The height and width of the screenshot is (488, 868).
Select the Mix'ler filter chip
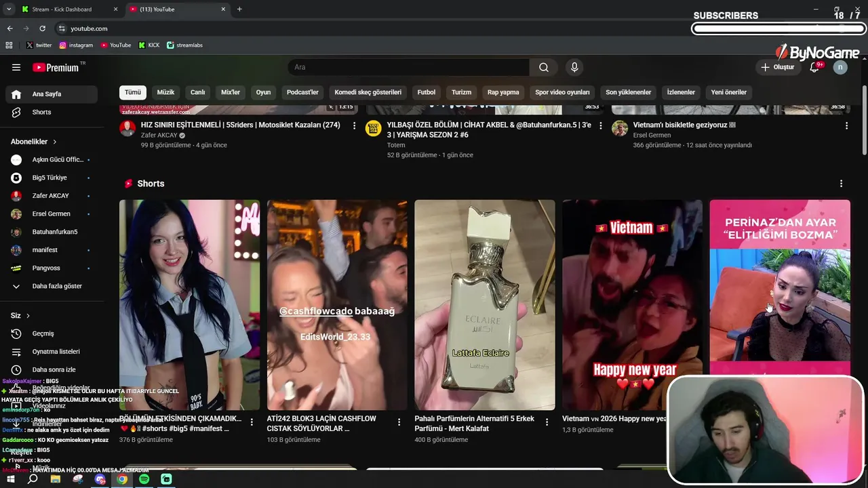231,92
